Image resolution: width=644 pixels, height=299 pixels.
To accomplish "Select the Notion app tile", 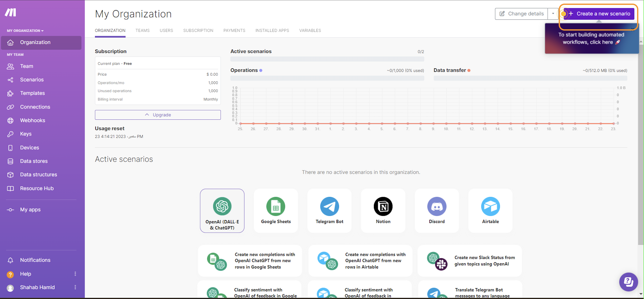I will click(383, 211).
